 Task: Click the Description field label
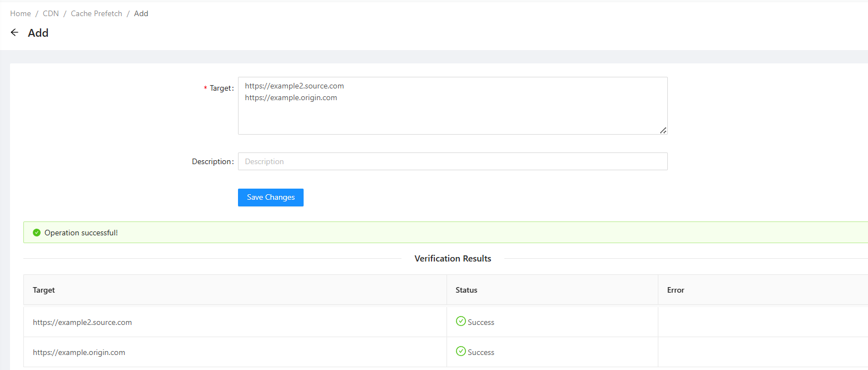(x=212, y=161)
